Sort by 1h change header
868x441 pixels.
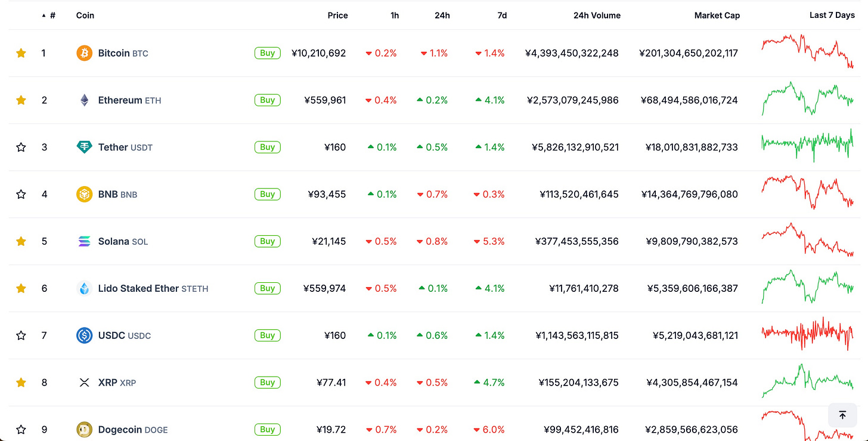tap(395, 16)
